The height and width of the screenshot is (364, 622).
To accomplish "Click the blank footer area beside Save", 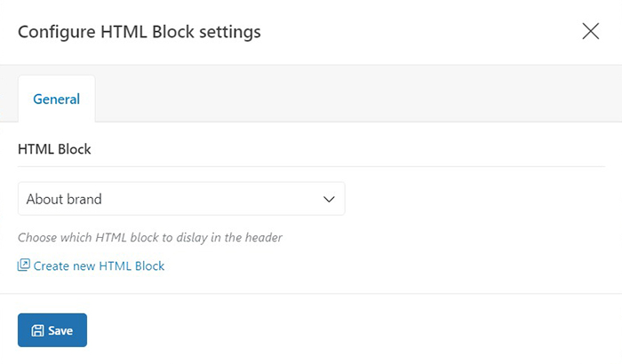I will coord(355,330).
